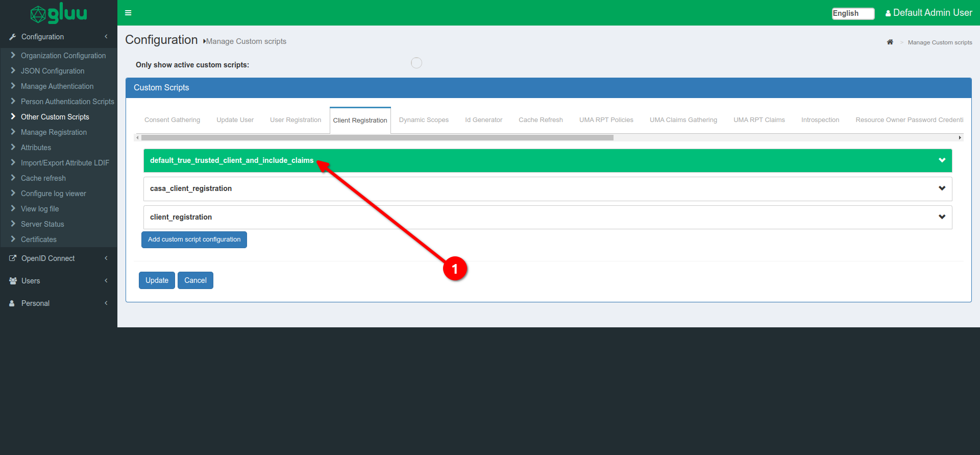Click the casa_client_registration script row
Viewport: 980px width, 455px height.
tap(548, 188)
